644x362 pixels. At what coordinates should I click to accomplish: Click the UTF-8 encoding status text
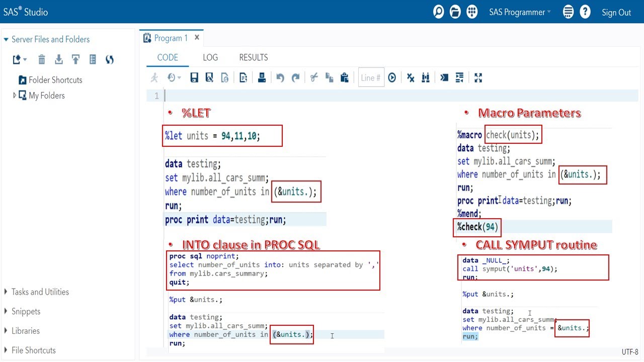[x=630, y=352]
